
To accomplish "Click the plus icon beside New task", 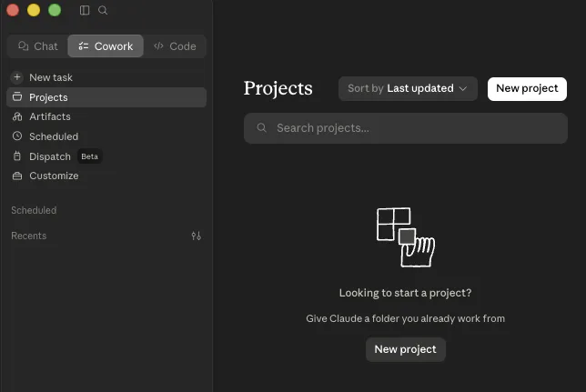I will (x=16, y=77).
